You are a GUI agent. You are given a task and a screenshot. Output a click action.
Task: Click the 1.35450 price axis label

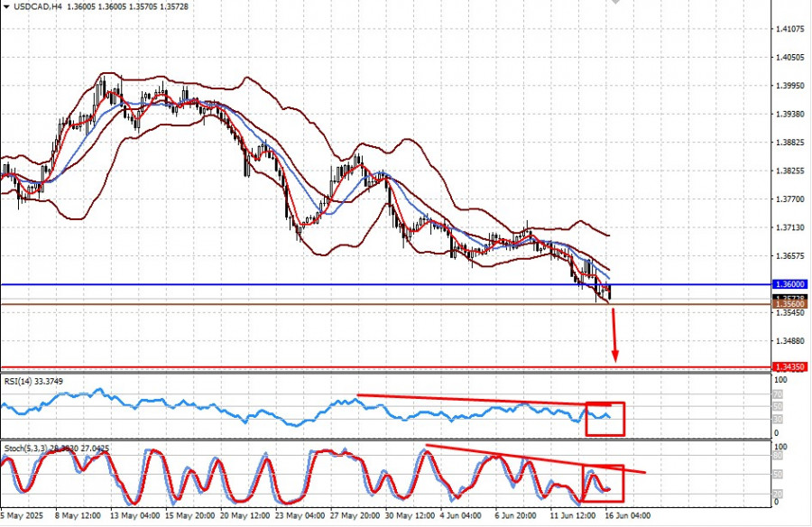[x=790, y=312]
